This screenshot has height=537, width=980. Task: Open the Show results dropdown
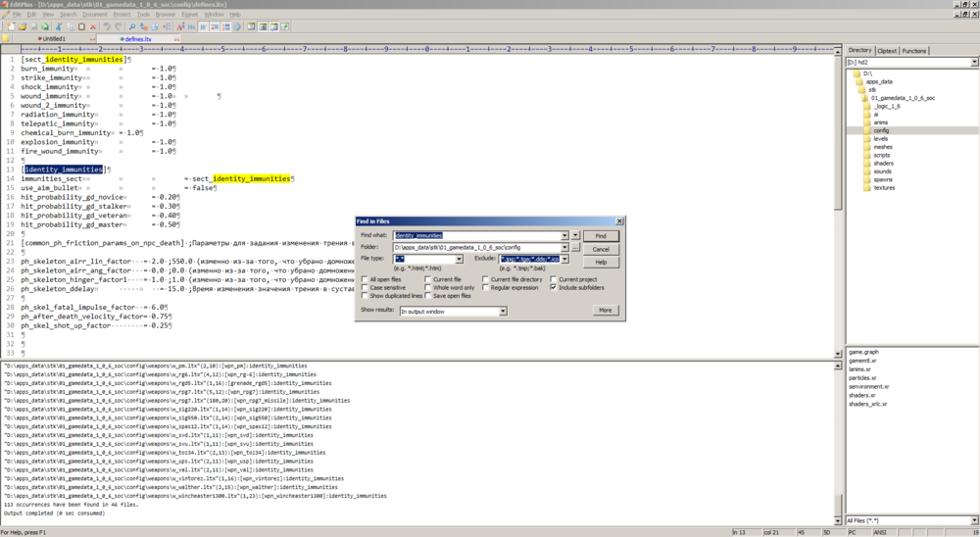[503, 312]
